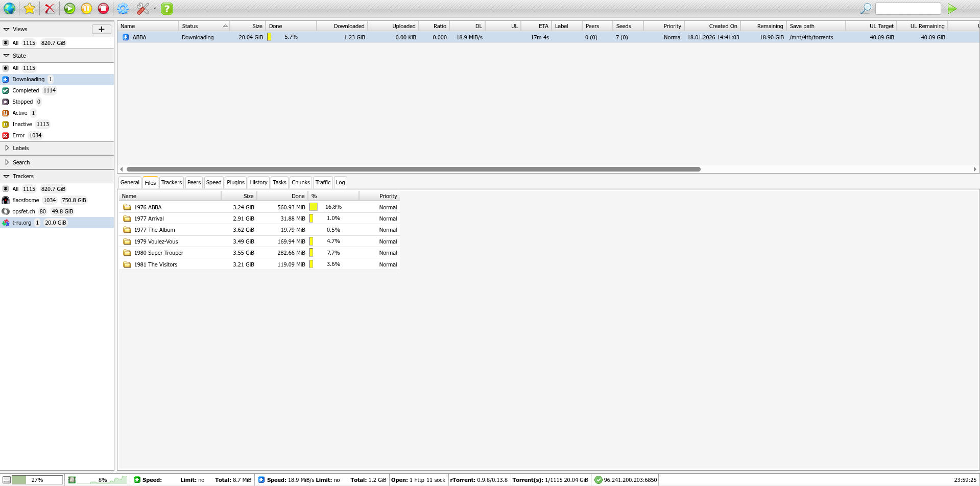Click the red X Remove icon
Image resolution: width=980 pixels, height=486 pixels.
click(50, 8)
